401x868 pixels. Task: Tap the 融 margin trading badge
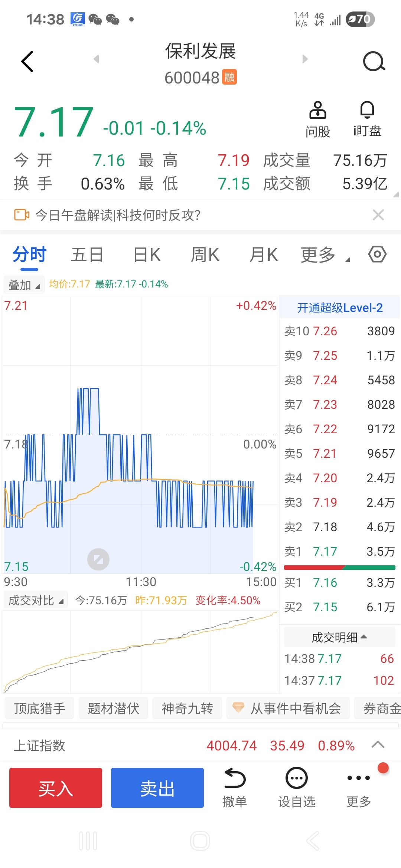click(x=229, y=77)
